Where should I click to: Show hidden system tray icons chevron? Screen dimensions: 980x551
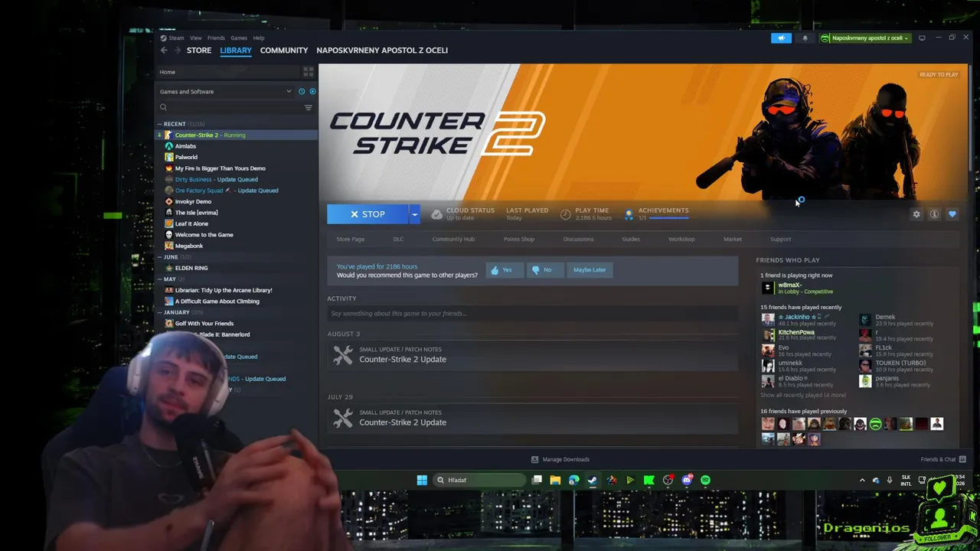tap(862, 480)
